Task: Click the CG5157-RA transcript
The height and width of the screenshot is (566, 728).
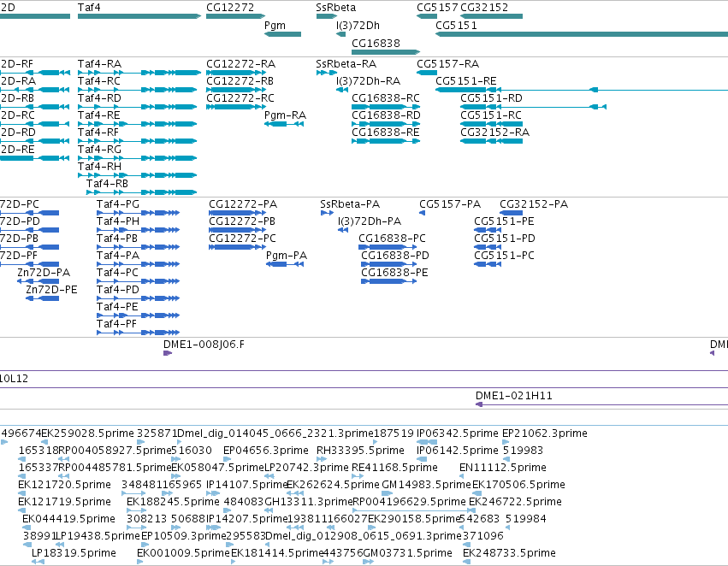Action: click(x=427, y=73)
